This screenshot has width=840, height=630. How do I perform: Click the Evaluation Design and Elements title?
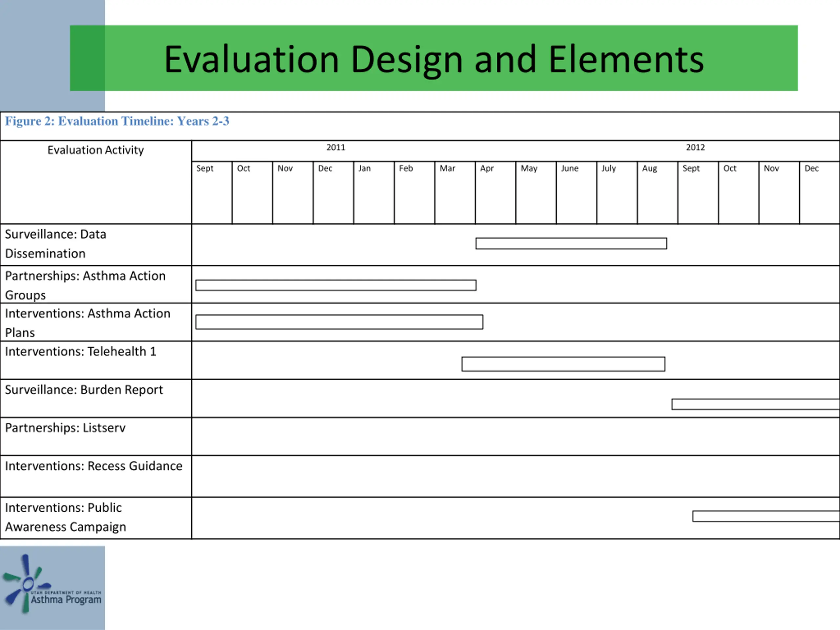click(x=434, y=59)
